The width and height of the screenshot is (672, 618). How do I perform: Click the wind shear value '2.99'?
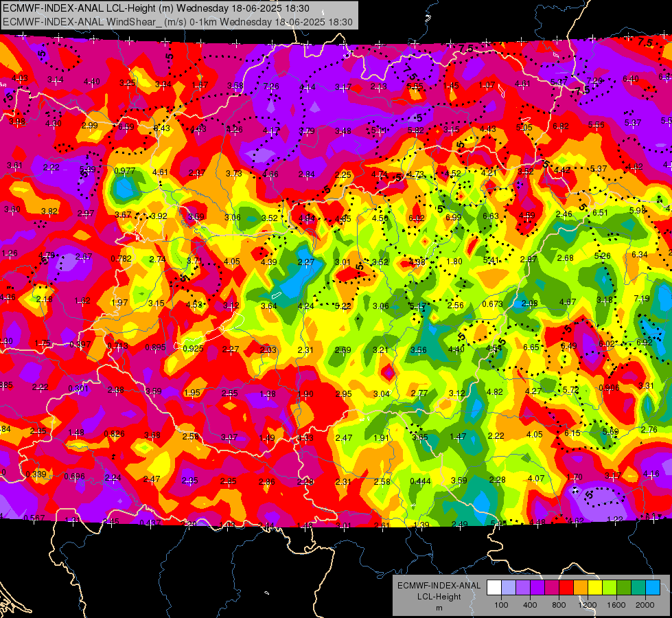pyautogui.click(x=89, y=125)
